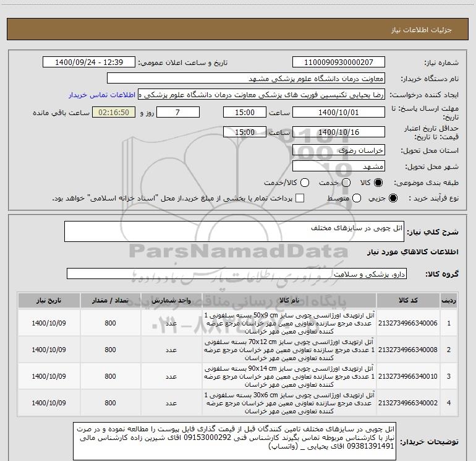Click the request creator name field

(261, 95)
